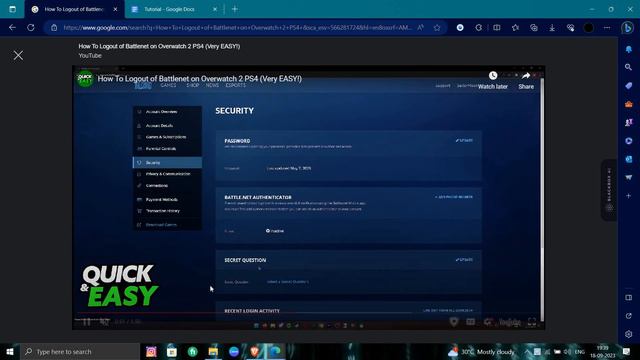
Task: Open the sidebar Search icon
Action: [629, 67]
